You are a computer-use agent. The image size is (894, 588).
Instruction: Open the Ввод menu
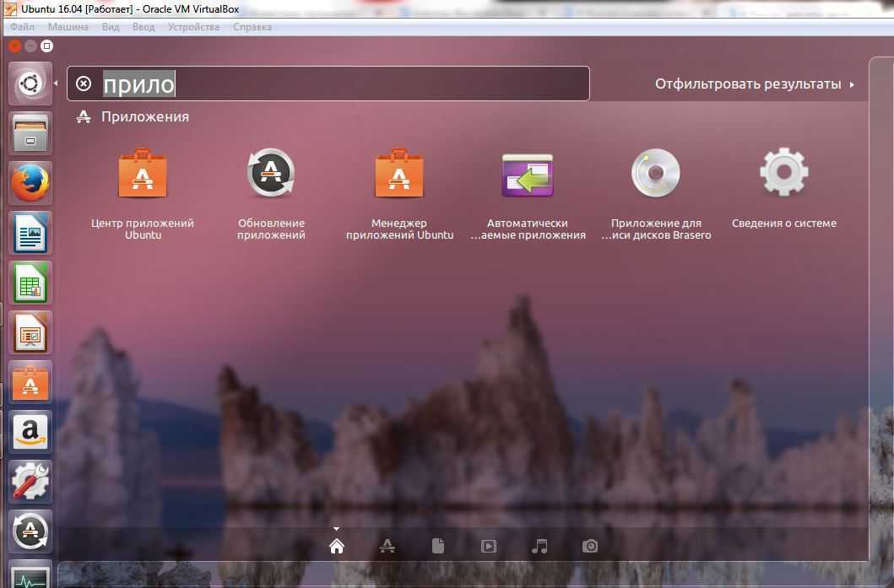(144, 27)
